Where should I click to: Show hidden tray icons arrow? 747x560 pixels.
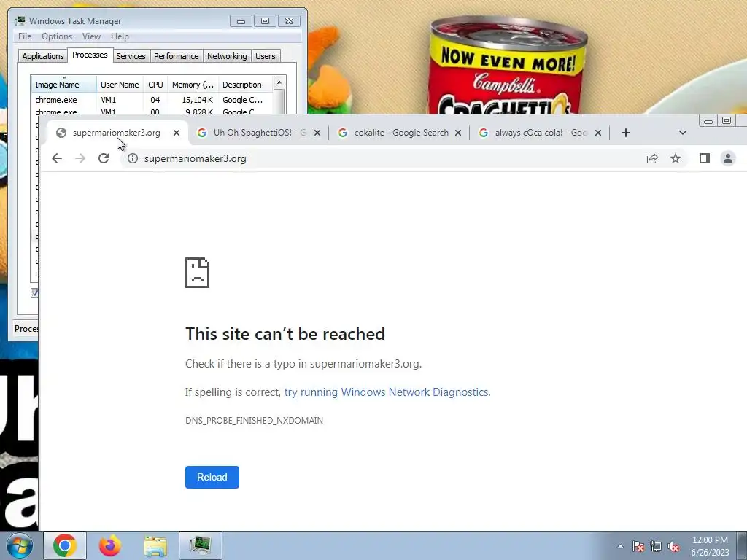click(x=620, y=546)
